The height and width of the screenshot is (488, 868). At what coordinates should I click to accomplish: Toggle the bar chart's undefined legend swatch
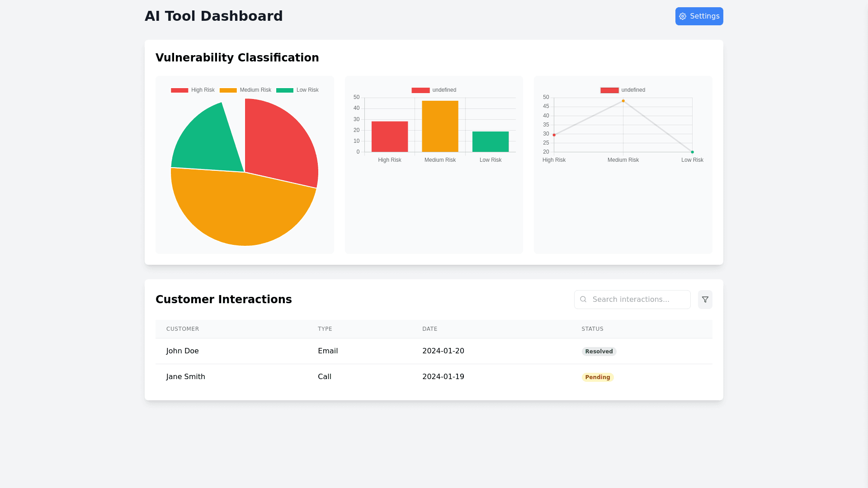pyautogui.click(x=420, y=90)
